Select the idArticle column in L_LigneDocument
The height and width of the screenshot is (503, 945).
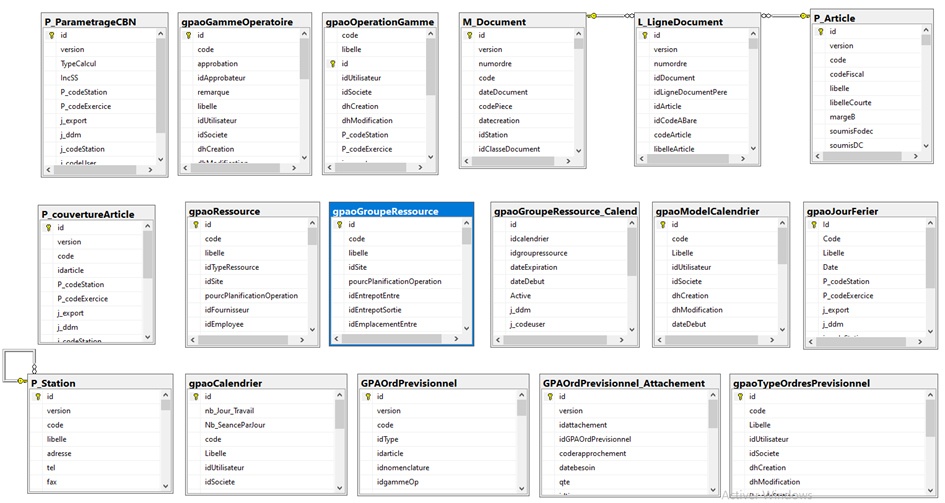click(668, 106)
